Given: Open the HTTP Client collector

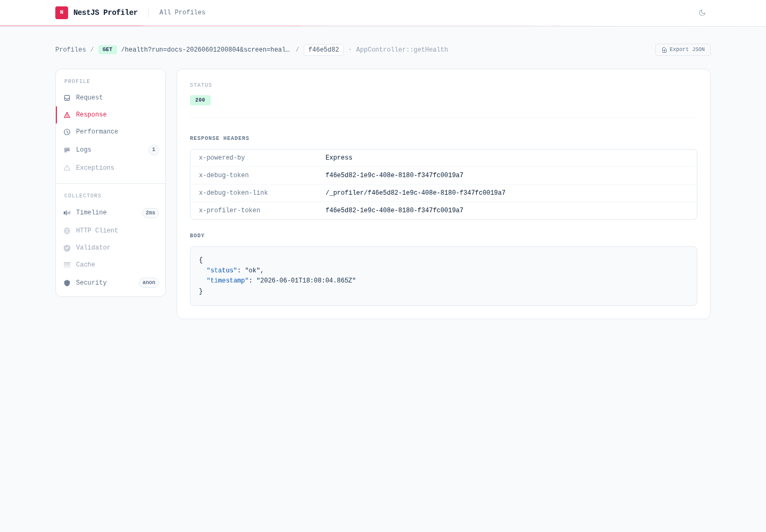Looking at the screenshot, I should point(111,231).
